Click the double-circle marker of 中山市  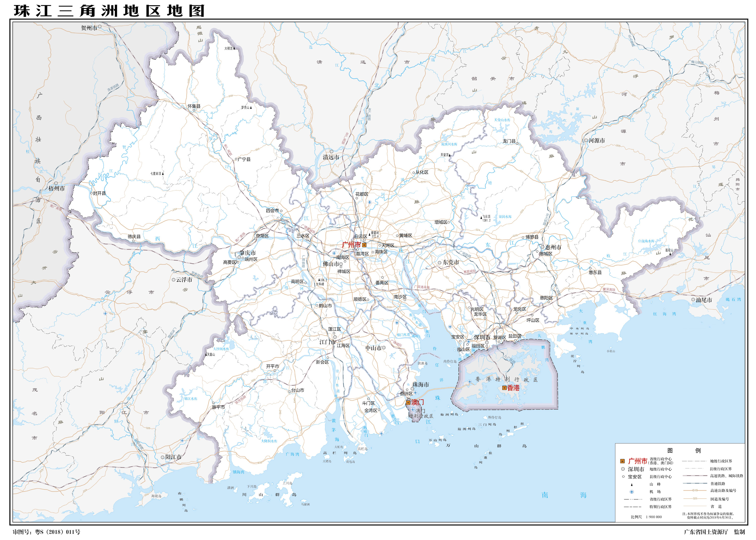[384, 347]
